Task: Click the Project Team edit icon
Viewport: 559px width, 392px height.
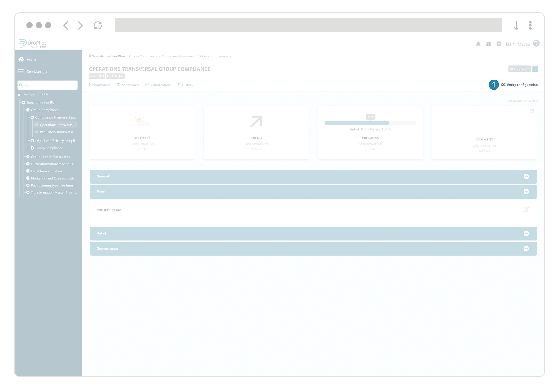Action: [526, 210]
